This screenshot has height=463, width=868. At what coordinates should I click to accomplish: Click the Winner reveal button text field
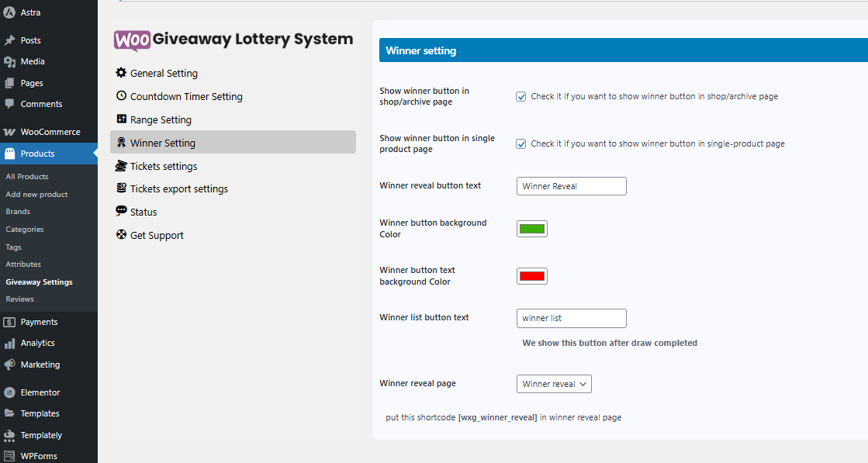click(571, 186)
